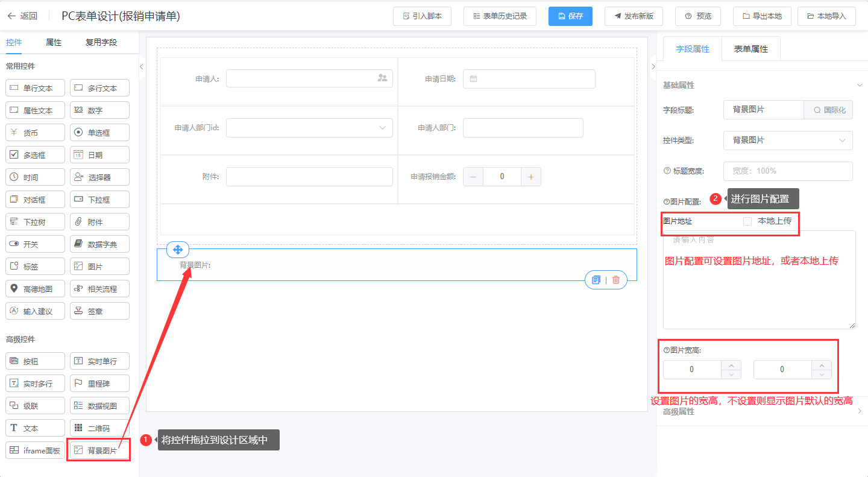Screen dimensions: 868x477
Task: Click the 发布新版 publish button
Action: tap(634, 16)
